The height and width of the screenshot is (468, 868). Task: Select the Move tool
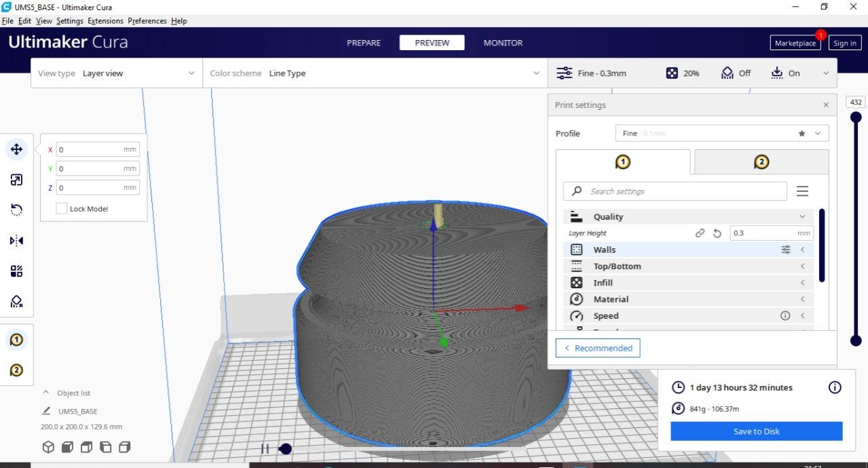pyautogui.click(x=17, y=149)
